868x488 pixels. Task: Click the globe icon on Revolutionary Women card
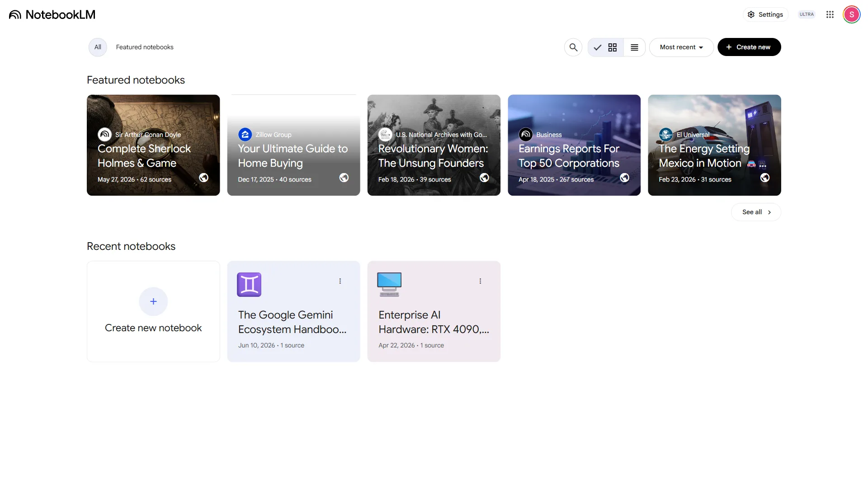point(484,178)
